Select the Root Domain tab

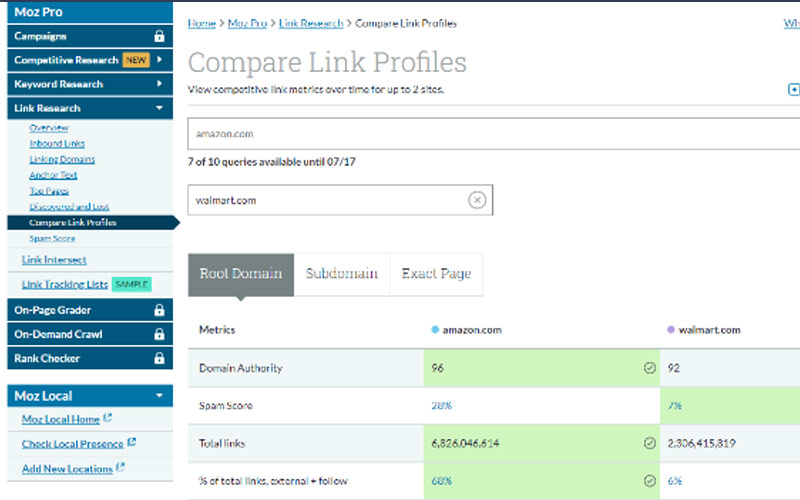pos(241,274)
